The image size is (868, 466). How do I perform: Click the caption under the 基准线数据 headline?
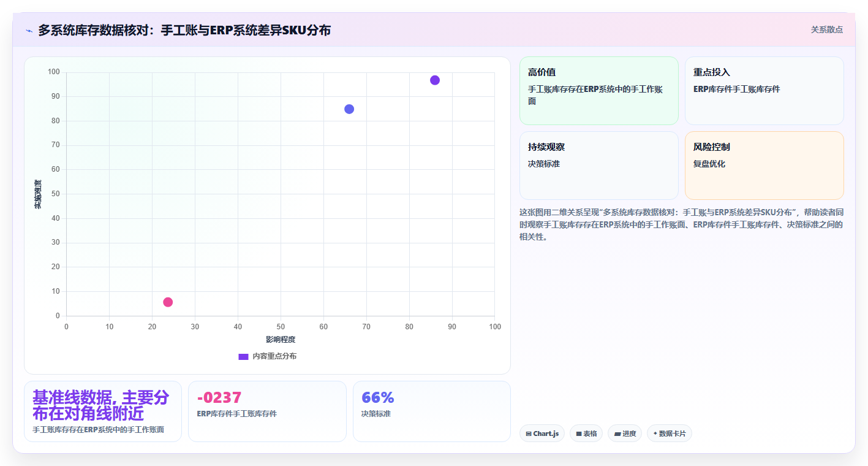(98, 430)
